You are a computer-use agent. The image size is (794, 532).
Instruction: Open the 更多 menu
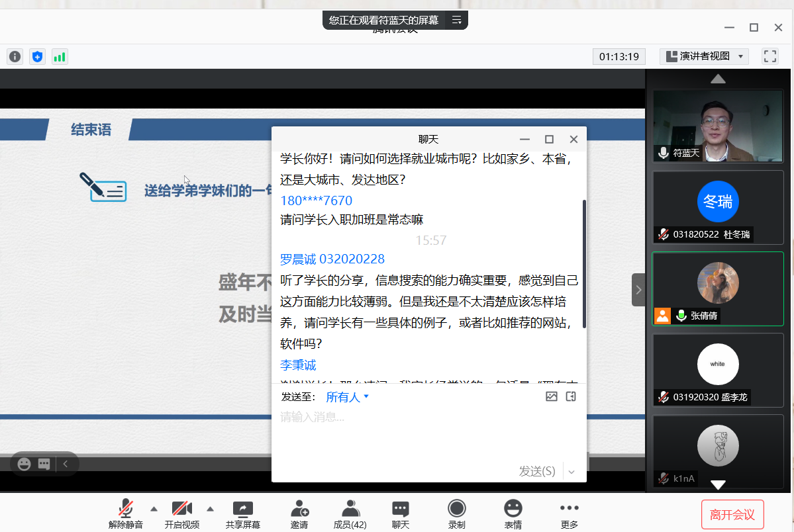click(x=569, y=514)
